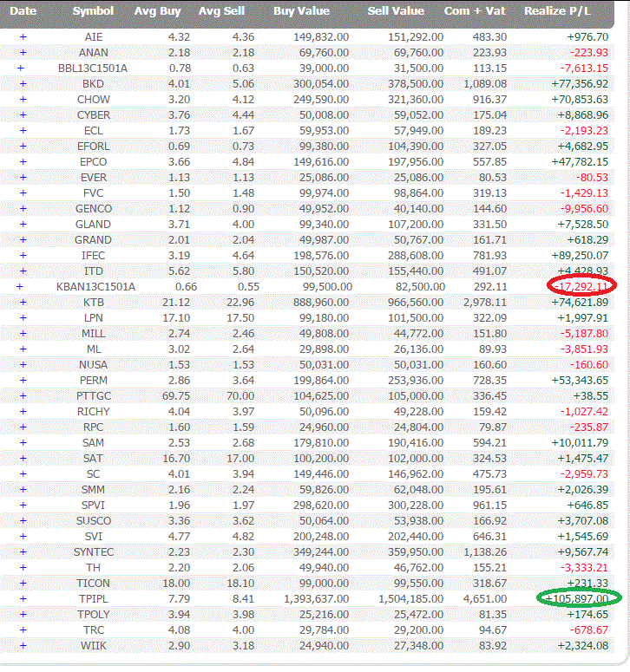Click MILL loss value -5,187.80
Viewport: 630px width, 672px height.
click(x=585, y=334)
